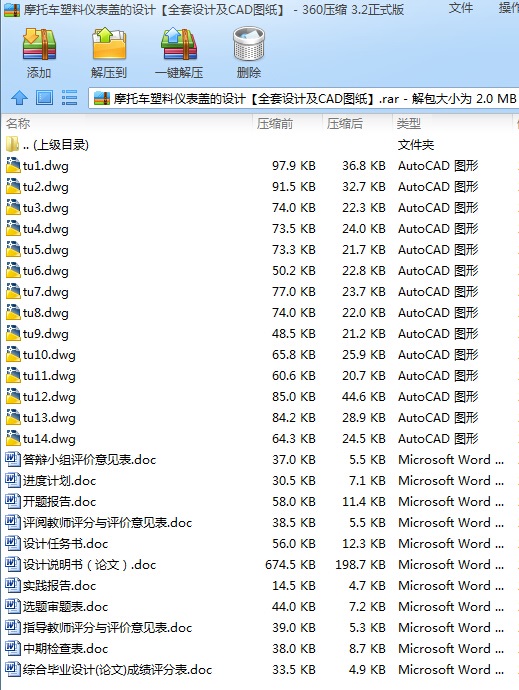Viewport: 519px width, 690px height.
Task: Select tu1.dwg file icon
Action: (13, 165)
